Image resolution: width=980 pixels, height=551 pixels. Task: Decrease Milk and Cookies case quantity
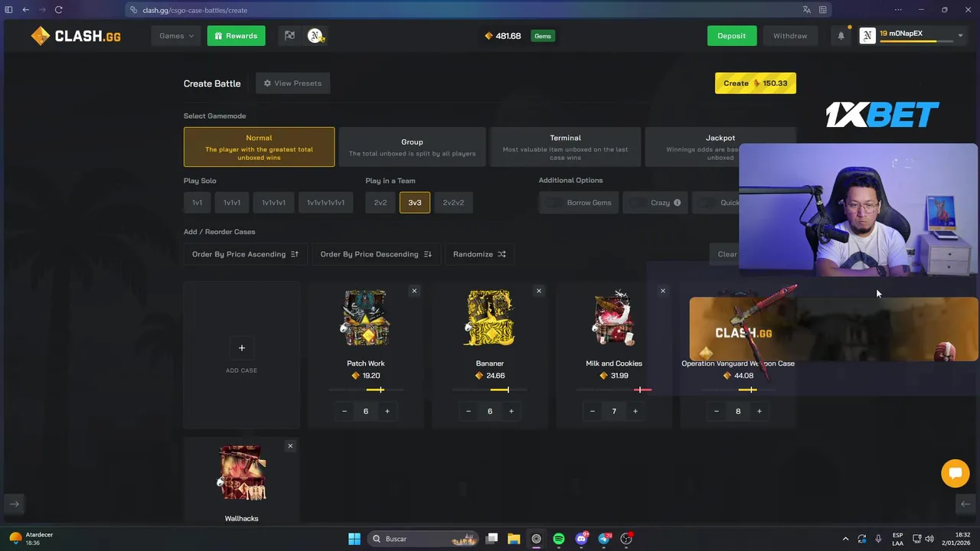click(x=593, y=411)
